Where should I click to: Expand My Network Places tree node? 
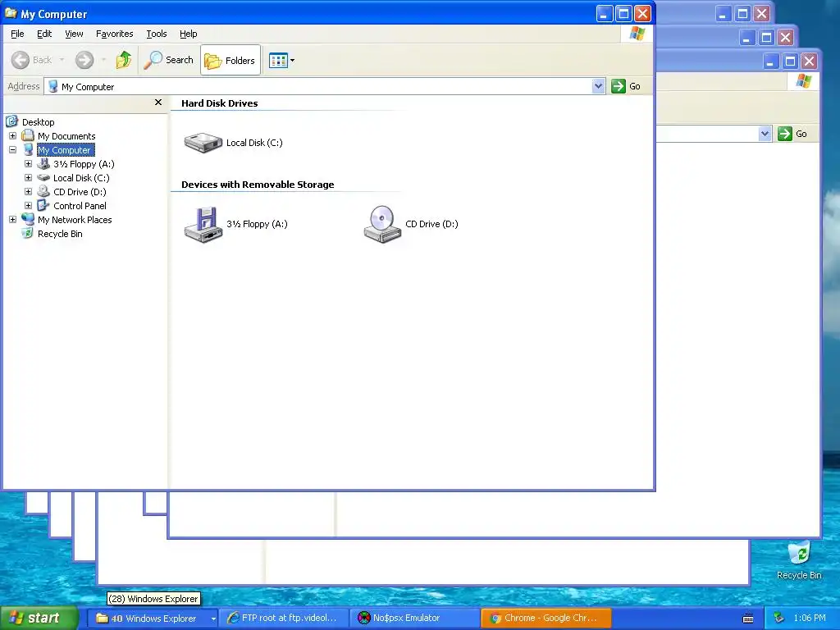(12, 220)
